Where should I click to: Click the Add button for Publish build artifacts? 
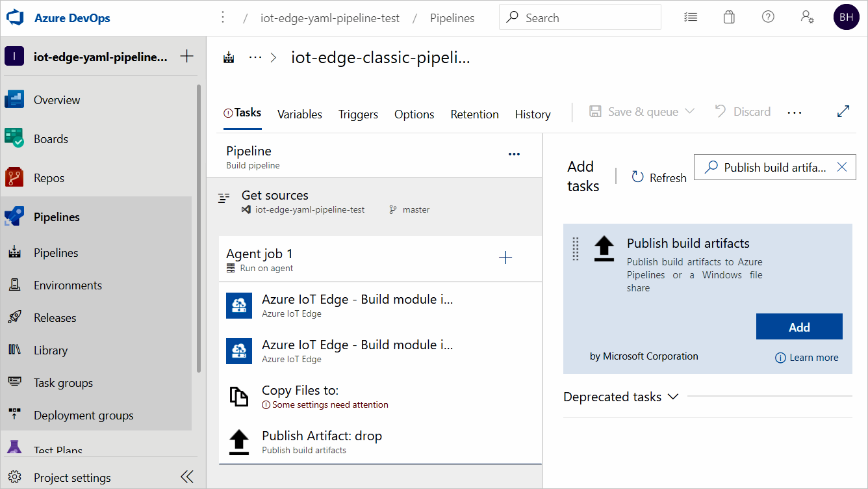pos(798,326)
